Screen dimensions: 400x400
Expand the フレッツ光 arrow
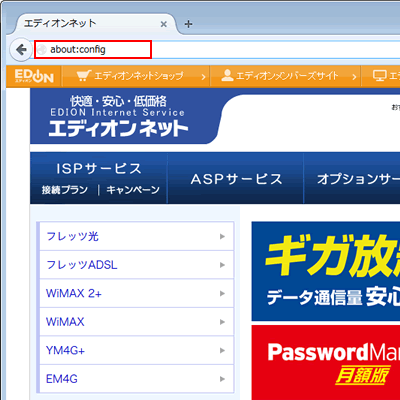pos(222,236)
